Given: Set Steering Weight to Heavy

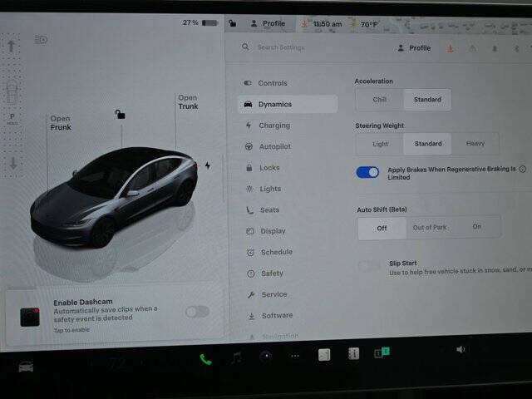Looking at the screenshot, I should pyautogui.click(x=475, y=144).
